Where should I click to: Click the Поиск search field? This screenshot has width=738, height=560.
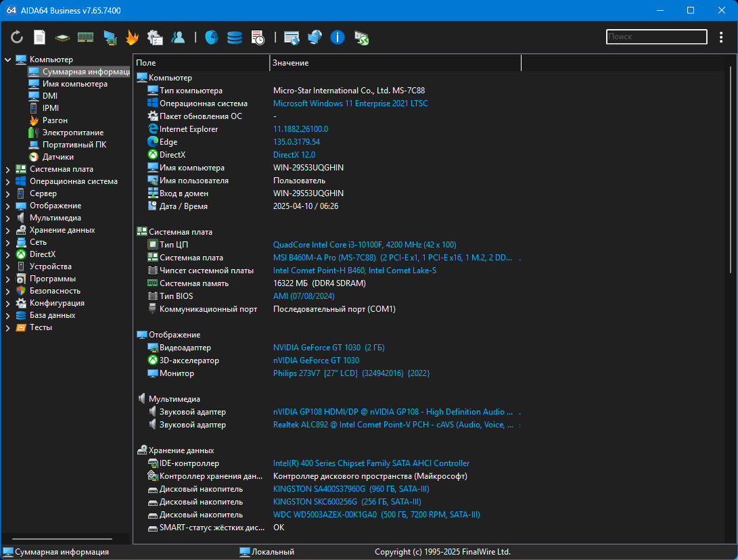click(657, 37)
